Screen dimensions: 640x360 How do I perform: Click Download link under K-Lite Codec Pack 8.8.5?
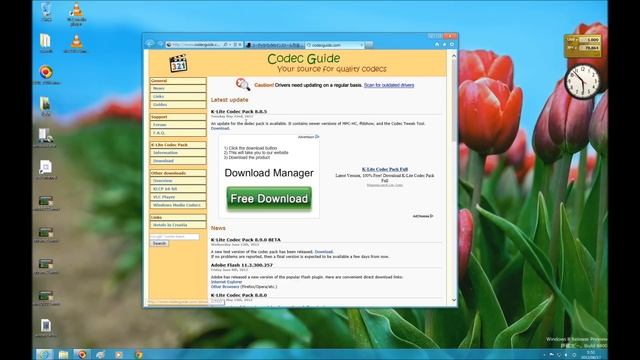(x=220, y=128)
